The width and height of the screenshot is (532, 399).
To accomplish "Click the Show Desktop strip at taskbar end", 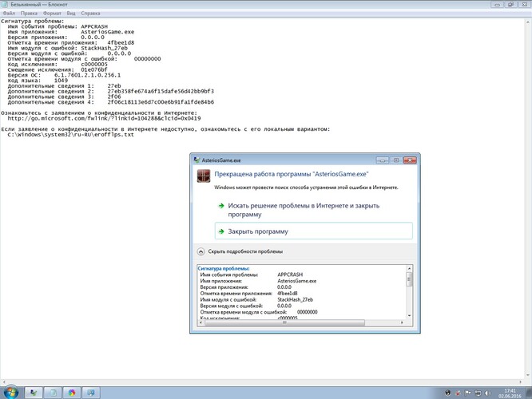I will (x=530, y=393).
